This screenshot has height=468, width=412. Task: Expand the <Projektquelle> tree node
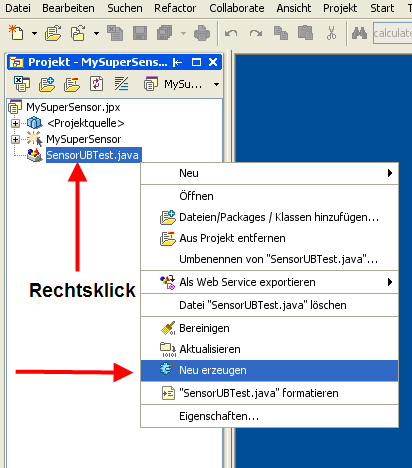pos(15,123)
